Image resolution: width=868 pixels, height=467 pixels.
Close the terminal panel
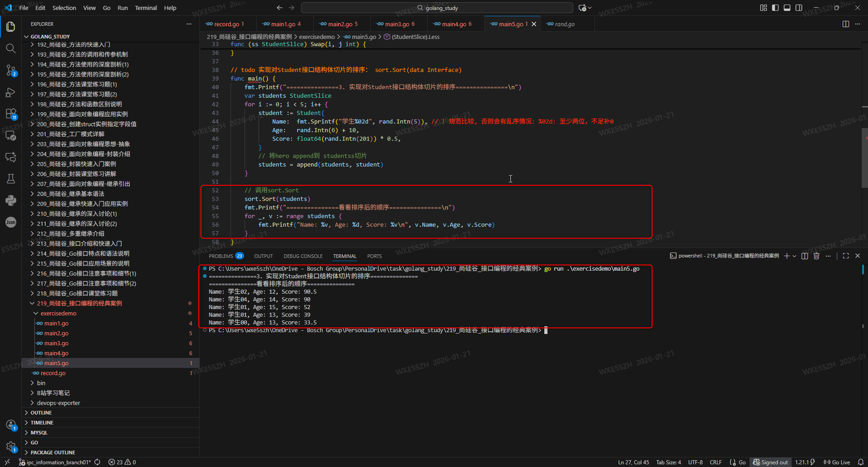pos(858,256)
